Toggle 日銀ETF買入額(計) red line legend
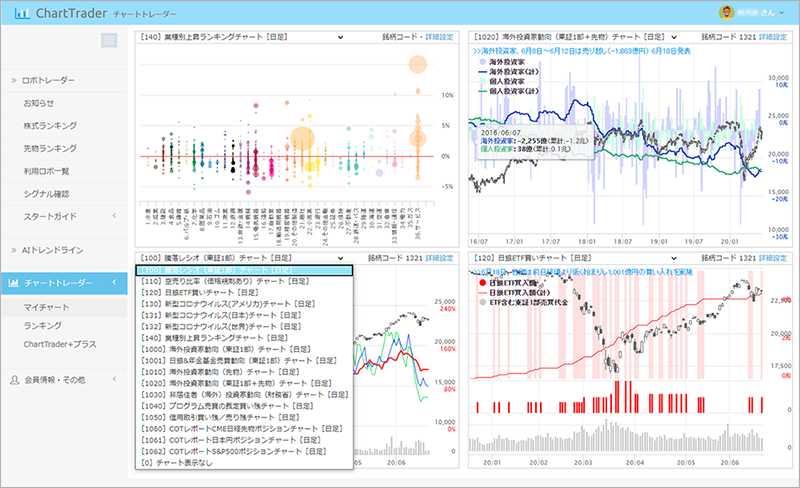Screen dimensions: 800x488 [515, 292]
